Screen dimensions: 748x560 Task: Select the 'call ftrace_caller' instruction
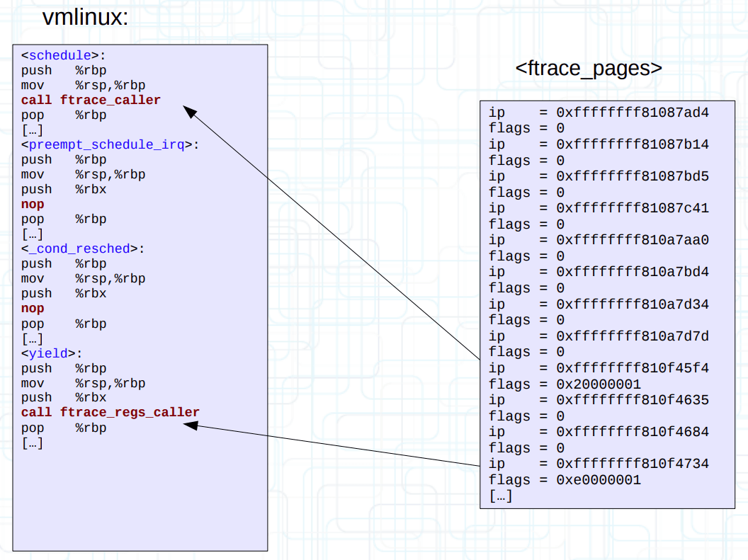pyautogui.click(x=91, y=100)
